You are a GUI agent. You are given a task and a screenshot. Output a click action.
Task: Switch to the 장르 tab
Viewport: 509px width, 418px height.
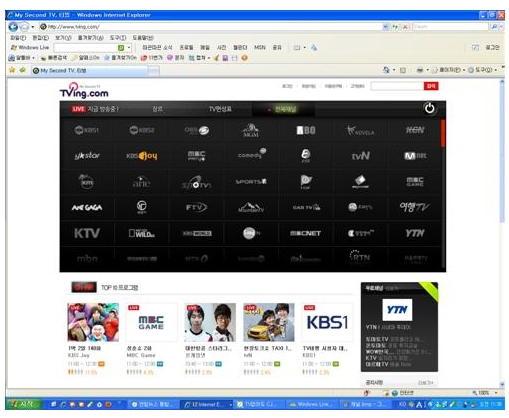[157, 109]
